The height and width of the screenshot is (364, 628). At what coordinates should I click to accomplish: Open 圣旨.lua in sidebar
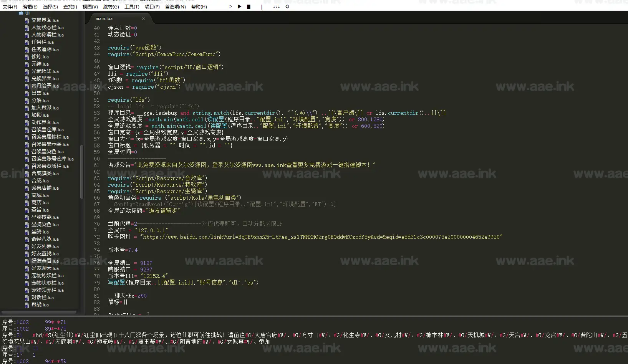pos(40,210)
